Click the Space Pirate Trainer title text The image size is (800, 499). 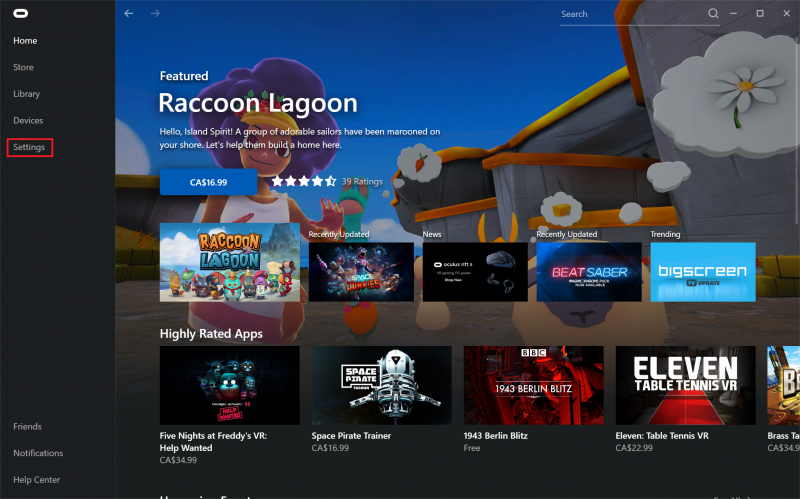351,436
